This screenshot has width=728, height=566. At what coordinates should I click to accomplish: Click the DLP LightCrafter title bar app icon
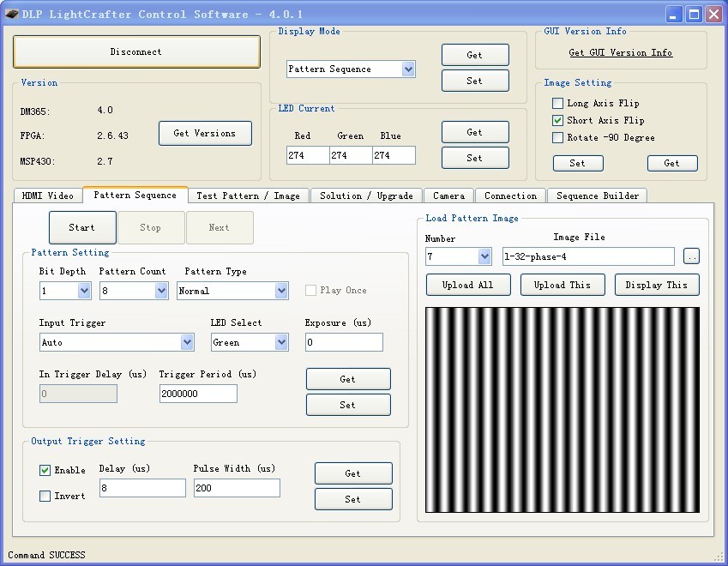[x=12, y=14]
